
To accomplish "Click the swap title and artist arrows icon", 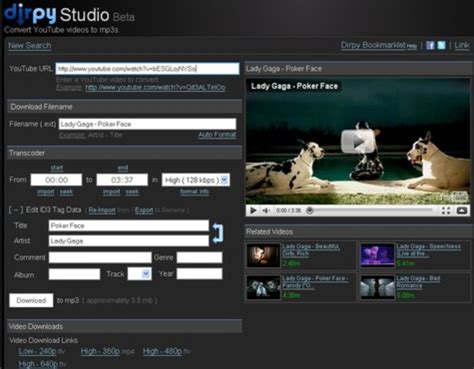I will [218, 233].
